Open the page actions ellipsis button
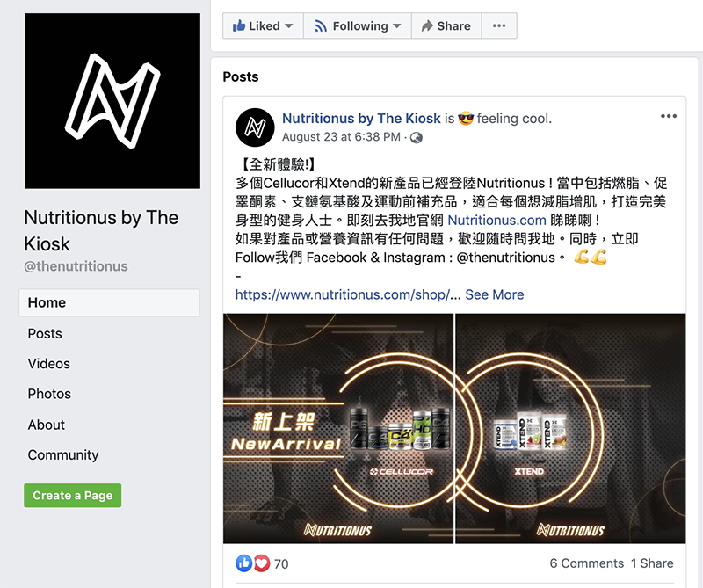This screenshot has height=588, width=703. 499,25
